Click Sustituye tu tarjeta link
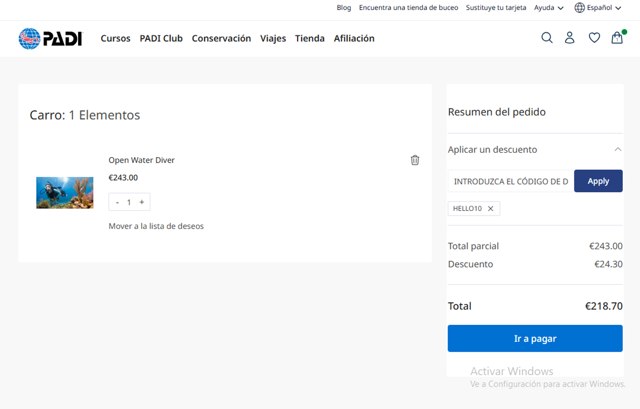 (496, 8)
